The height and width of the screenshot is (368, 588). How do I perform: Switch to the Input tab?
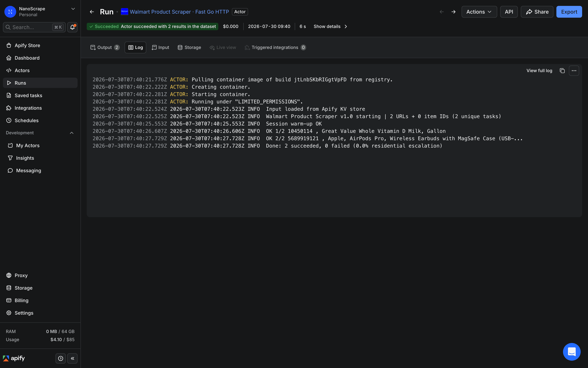(x=160, y=47)
